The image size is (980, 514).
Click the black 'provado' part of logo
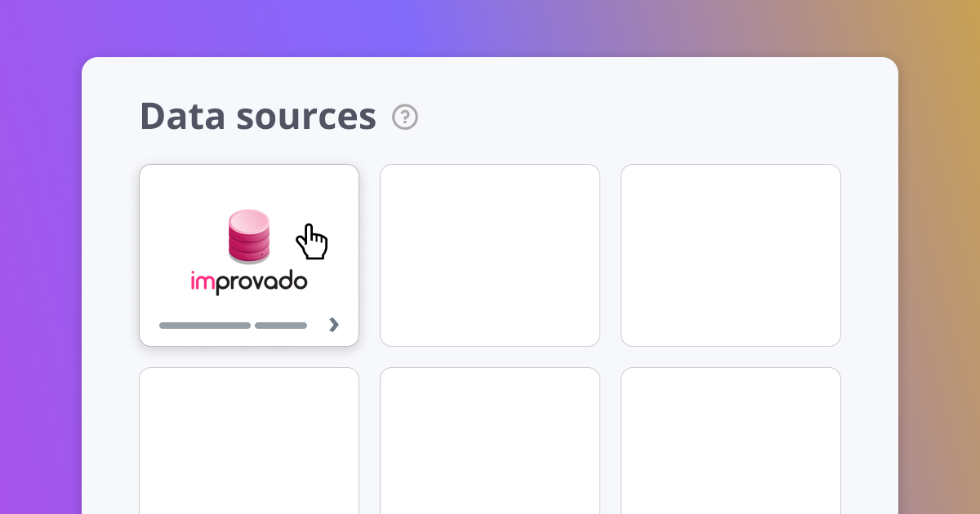261,283
